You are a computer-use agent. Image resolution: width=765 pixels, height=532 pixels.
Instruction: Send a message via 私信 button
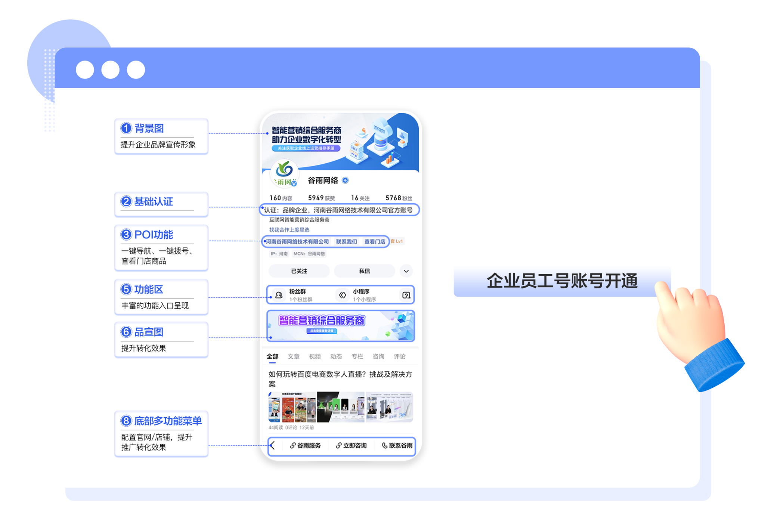click(x=364, y=271)
